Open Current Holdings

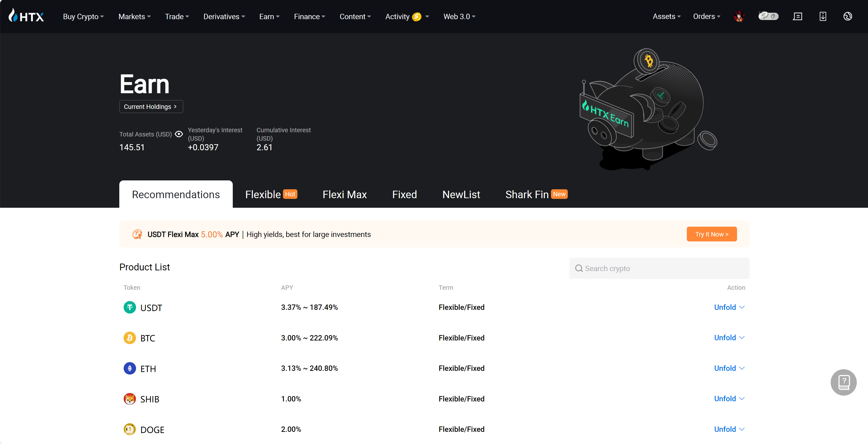(x=151, y=107)
